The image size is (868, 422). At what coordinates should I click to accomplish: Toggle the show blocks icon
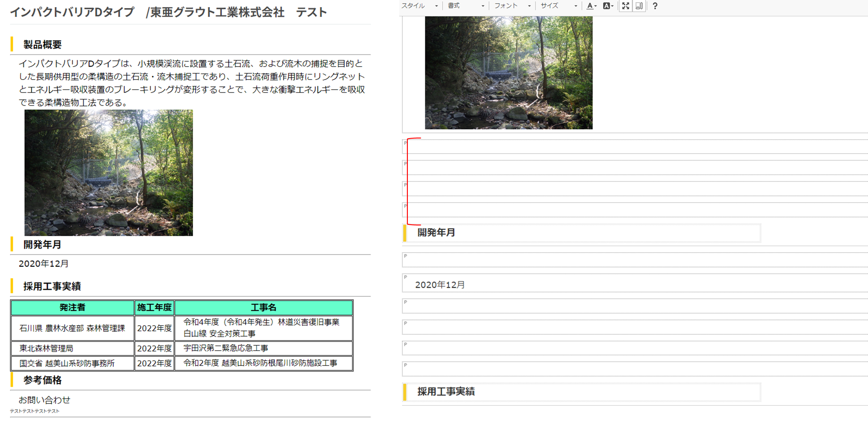(x=639, y=6)
